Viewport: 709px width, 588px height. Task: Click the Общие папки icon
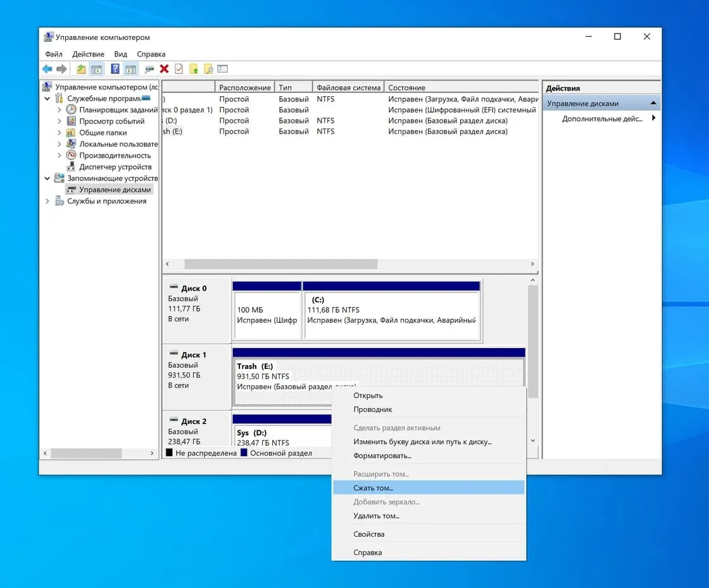click(x=70, y=132)
